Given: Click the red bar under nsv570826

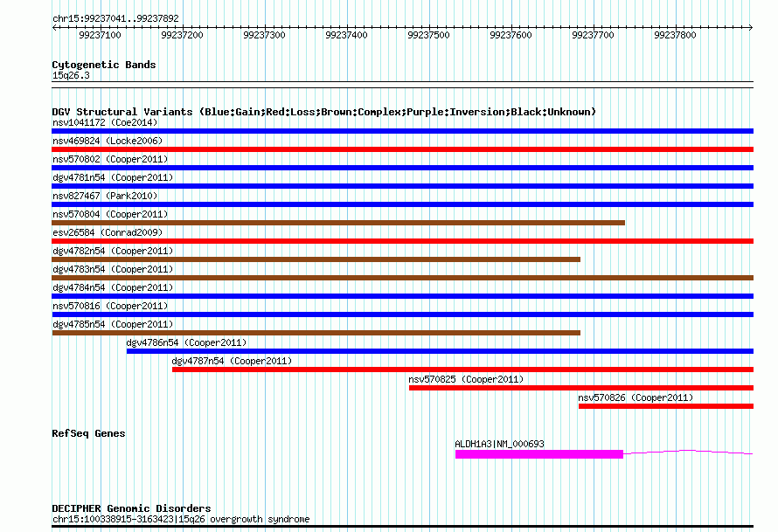Looking at the screenshot, I should pyautogui.click(x=665, y=406).
